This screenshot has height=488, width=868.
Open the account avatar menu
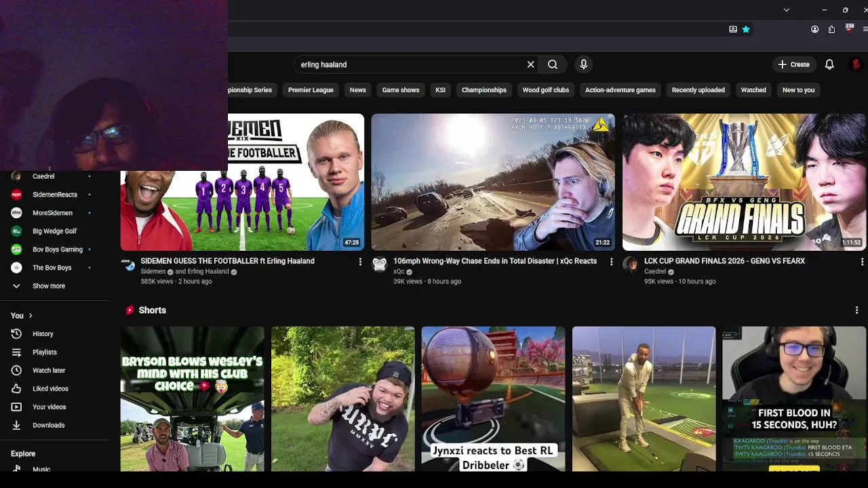856,64
